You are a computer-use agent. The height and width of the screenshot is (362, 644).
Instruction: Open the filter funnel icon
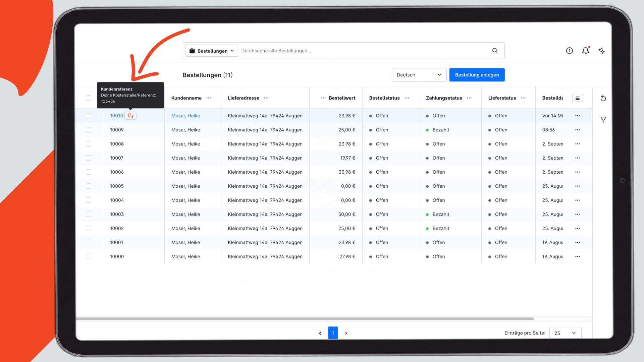pos(603,119)
